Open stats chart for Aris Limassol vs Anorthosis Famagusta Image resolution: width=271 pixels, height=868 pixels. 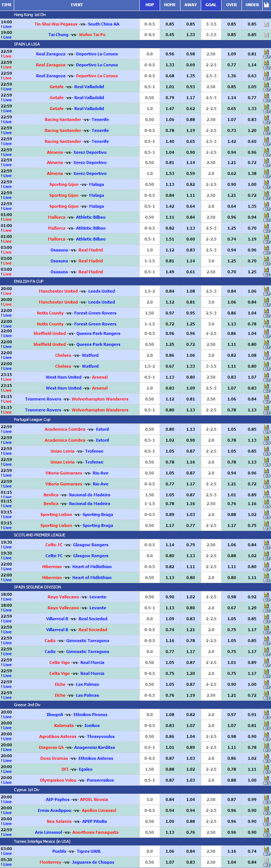click(x=266, y=830)
